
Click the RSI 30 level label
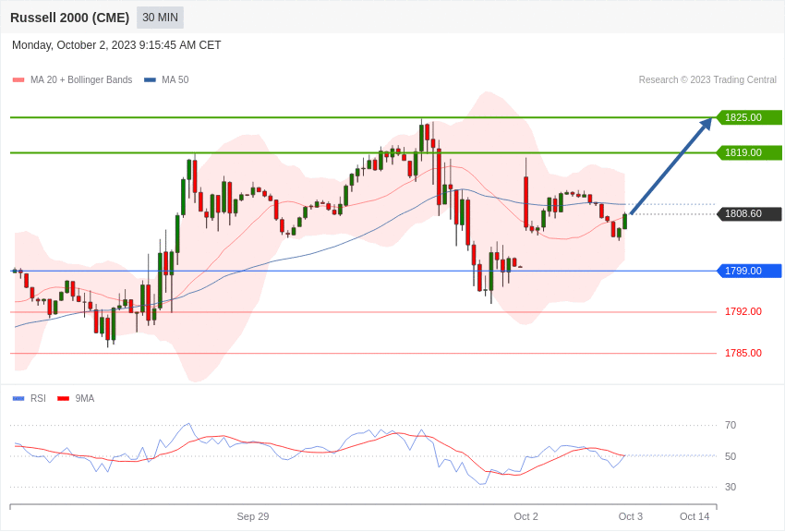731,487
